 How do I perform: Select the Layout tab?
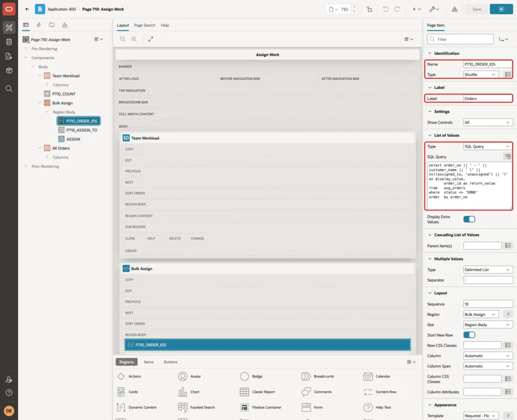123,25
